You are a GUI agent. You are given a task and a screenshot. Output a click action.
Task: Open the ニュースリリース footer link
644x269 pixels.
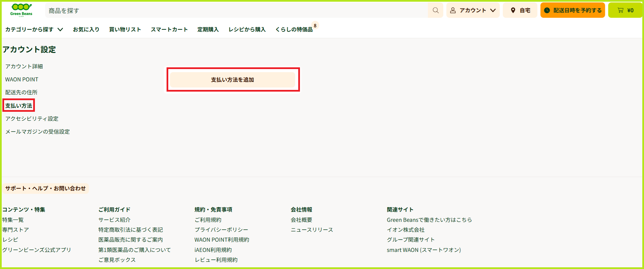tap(312, 230)
